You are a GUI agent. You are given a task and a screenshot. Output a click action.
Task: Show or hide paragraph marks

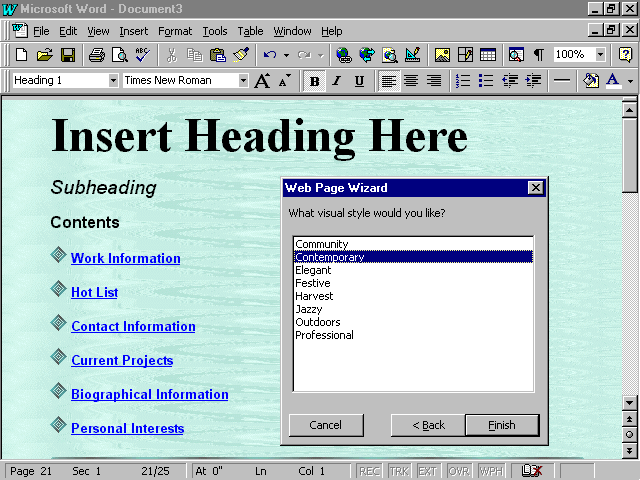click(539, 54)
